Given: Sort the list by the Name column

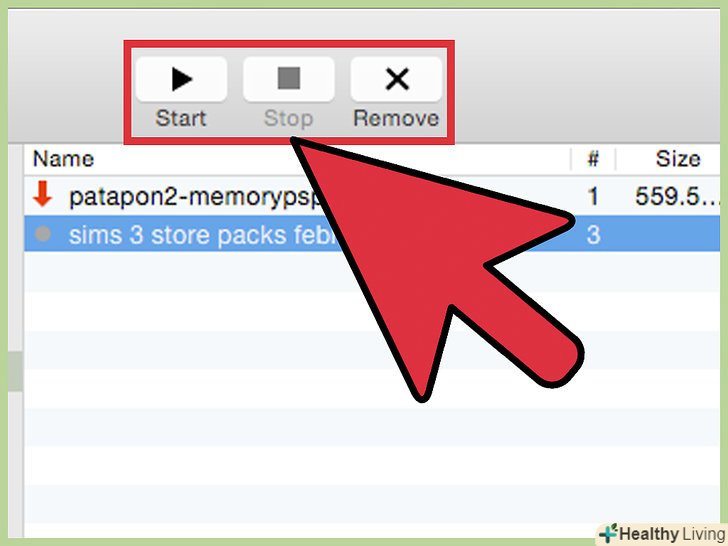Looking at the screenshot, I should coord(64,159).
